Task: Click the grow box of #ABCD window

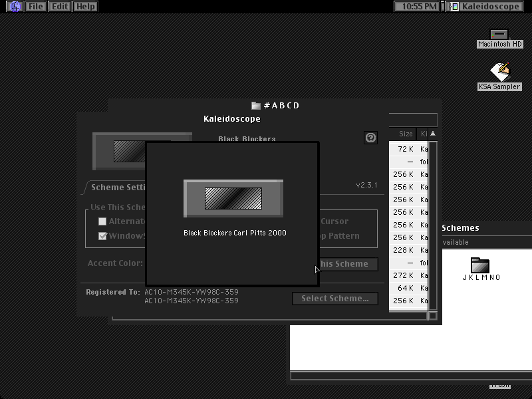Action: coord(433,316)
